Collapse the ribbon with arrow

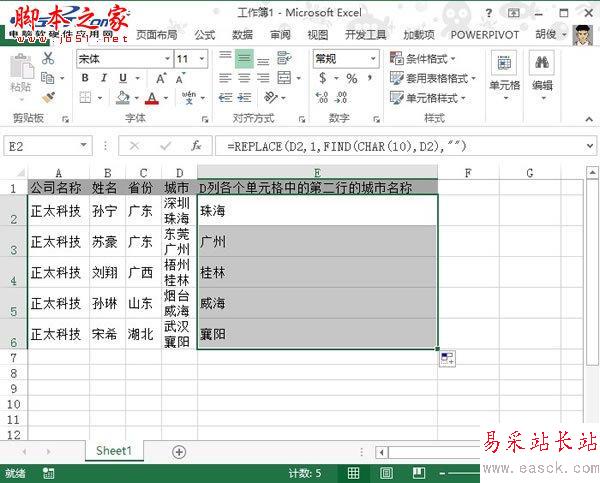coord(589,119)
